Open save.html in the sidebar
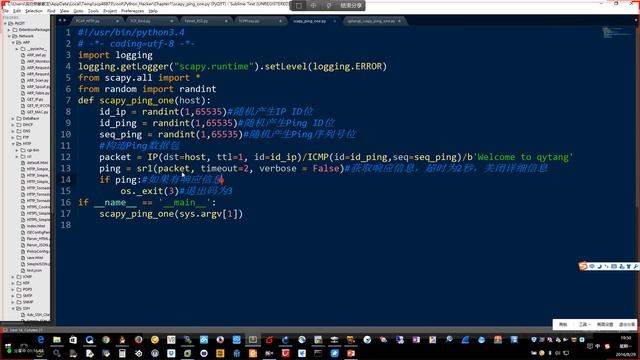This screenshot has width=640, height=360. [x=35, y=258]
